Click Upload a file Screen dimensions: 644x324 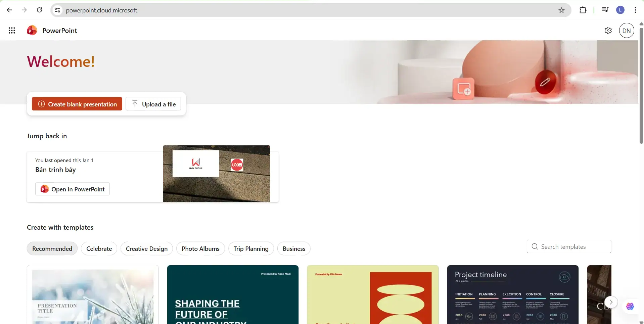pyautogui.click(x=153, y=104)
